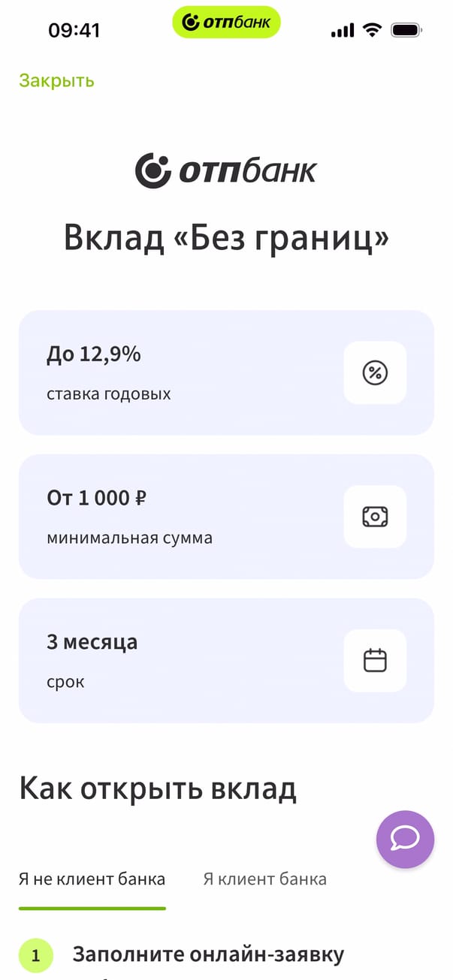Tap the "Вклад «Без границ»" title

(226, 239)
